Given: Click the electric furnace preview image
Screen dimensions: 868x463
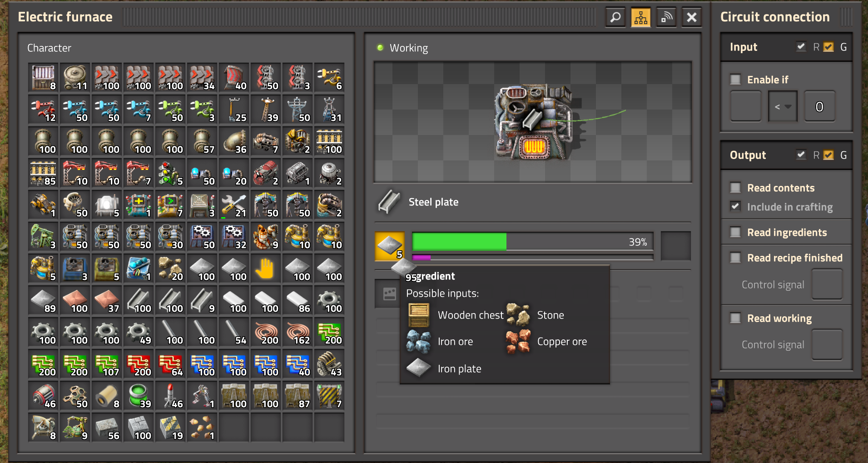Looking at the screenshot, I should pos(533,122).
